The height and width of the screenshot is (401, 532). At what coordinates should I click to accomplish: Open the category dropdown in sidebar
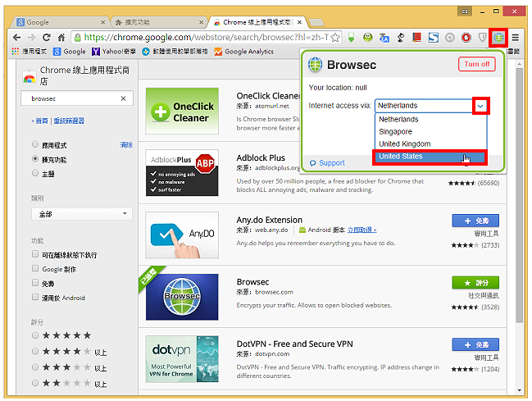82,214
